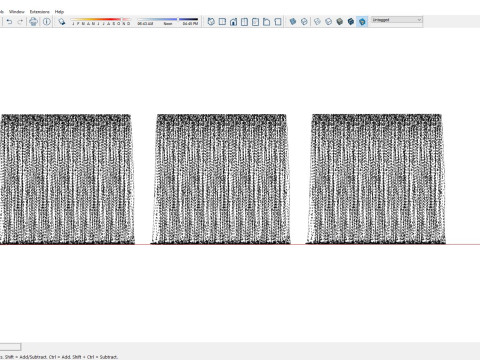
Task: Click the measurements box in status bar
Action: pos(10,347)
